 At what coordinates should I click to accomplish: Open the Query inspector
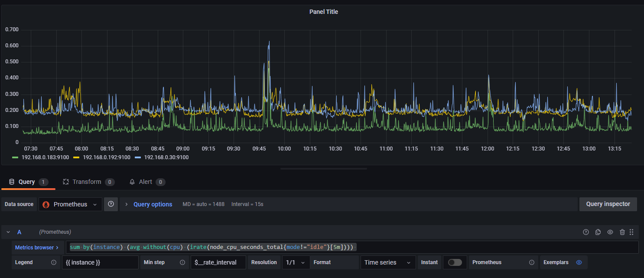(x=608, y=204)
